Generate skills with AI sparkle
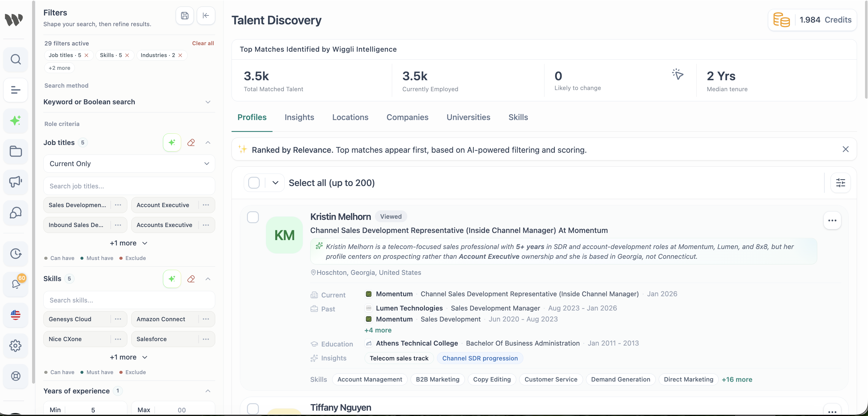The height and width of the screenshot is (416, 868). pos(172,279)
